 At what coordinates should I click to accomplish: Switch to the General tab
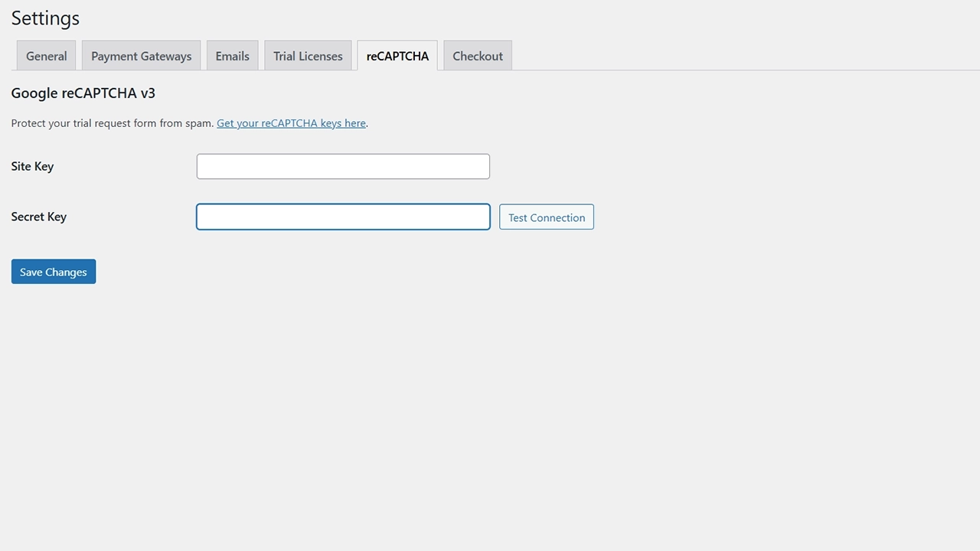pos(46,56)
